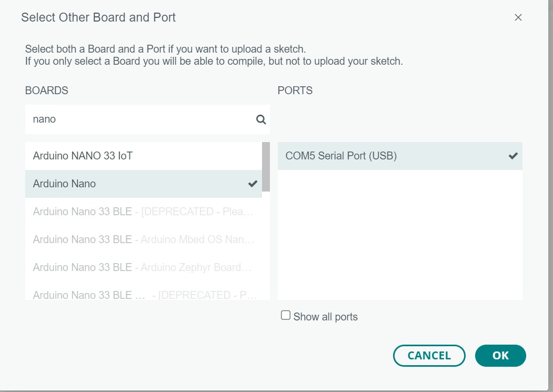Click the checkmark beside Arduino Nano
This screenshot has height=392, width=553.
(x=253, y=184)
